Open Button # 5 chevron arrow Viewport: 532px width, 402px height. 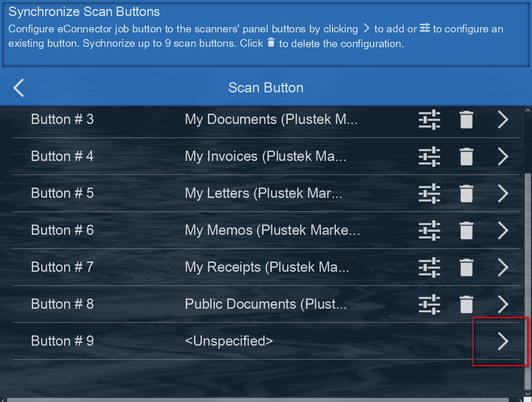(x=503, y=194)
